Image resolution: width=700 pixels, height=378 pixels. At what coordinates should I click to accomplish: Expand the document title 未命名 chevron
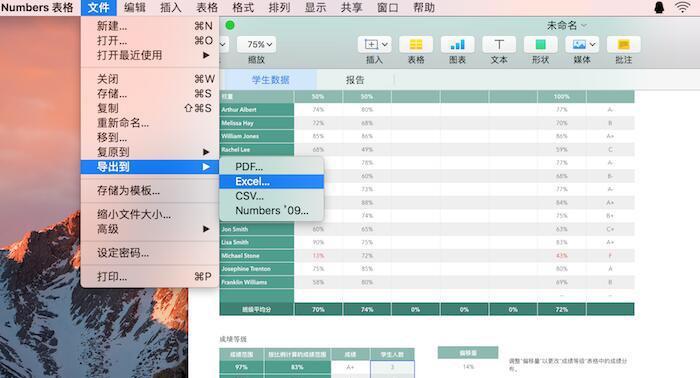584,25
